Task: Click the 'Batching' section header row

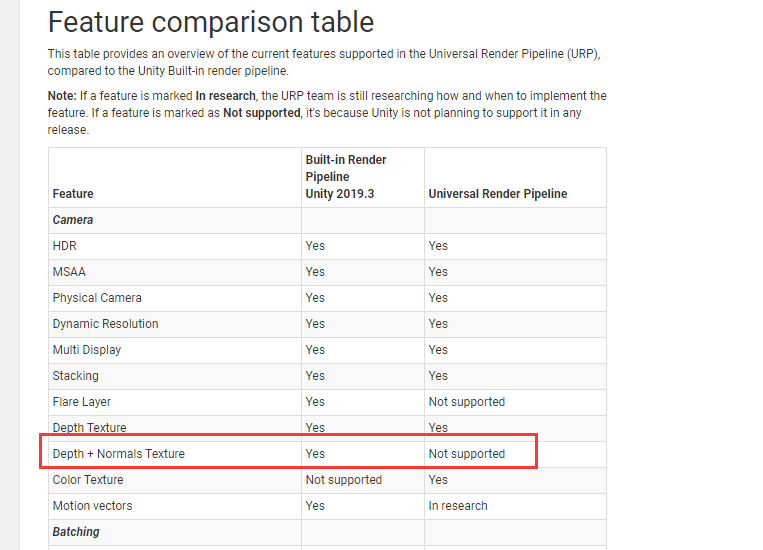Action: pyautogui.click(x=327, y=532)
